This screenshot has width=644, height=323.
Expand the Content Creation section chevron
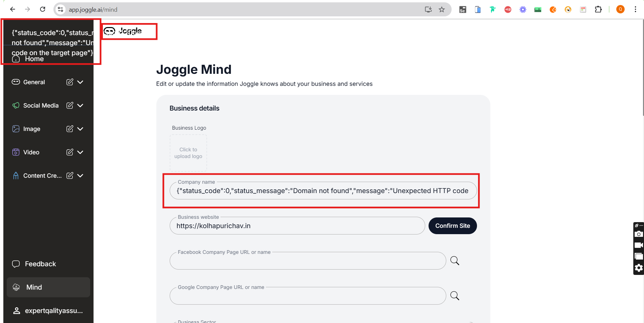80,176
